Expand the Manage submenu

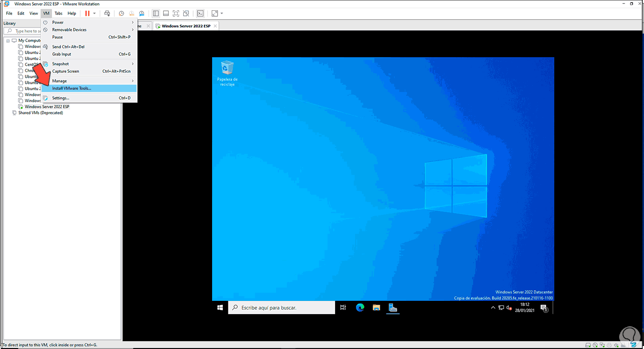(x=89, y=81)
